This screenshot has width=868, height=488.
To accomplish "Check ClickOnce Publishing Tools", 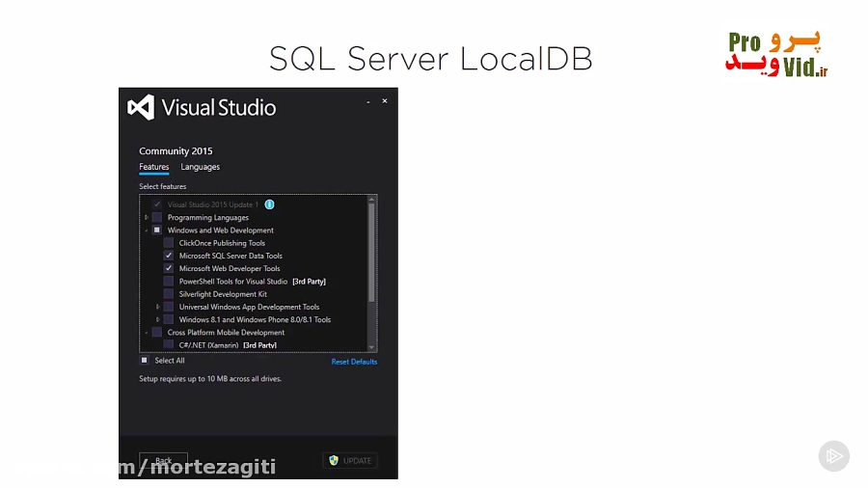I will [x=169, y=243].
